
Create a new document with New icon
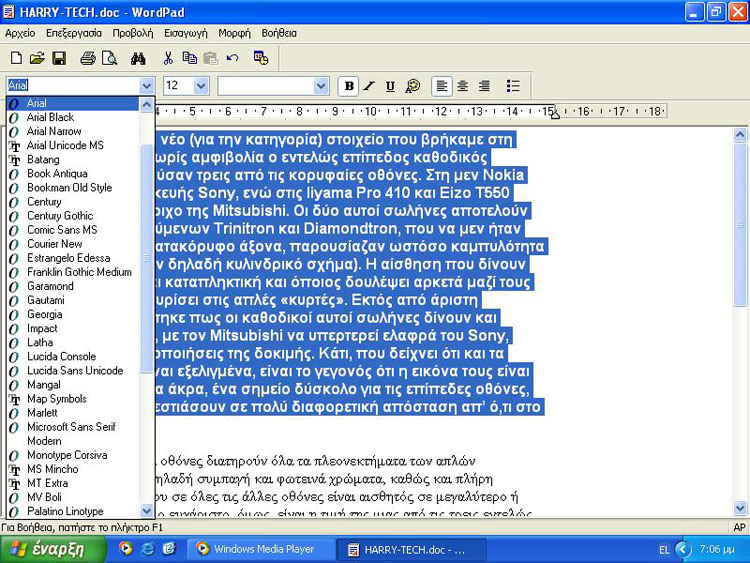coord(16,58)
